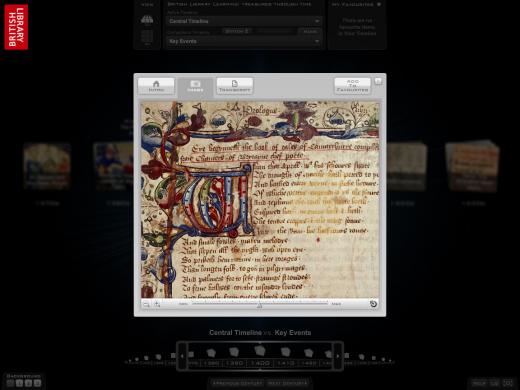This screenshot has height=390, width=520.
Task: Open the far-right background carousel thumbnail
Action: (473, 167)
